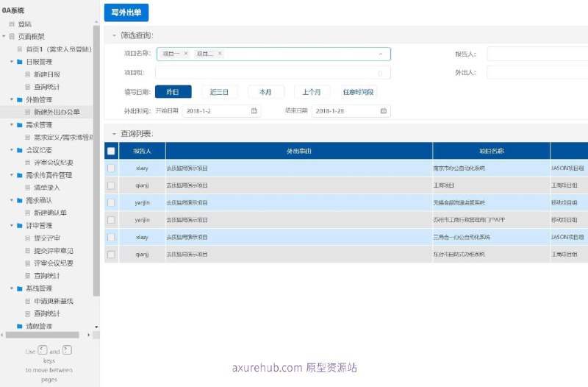The height and width of the screenshot is (387, 588).
Task: Collapse the 筛选查询 section
Action: point(114,35)
